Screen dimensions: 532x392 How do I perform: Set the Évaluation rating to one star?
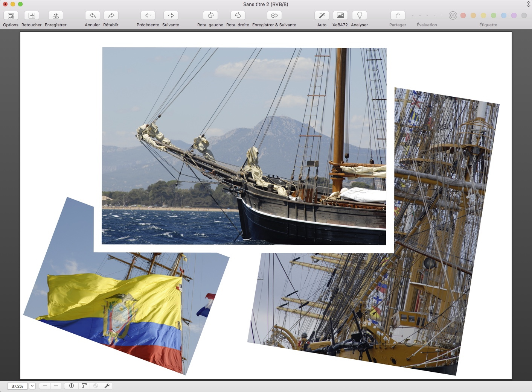[x=413, y=16]
